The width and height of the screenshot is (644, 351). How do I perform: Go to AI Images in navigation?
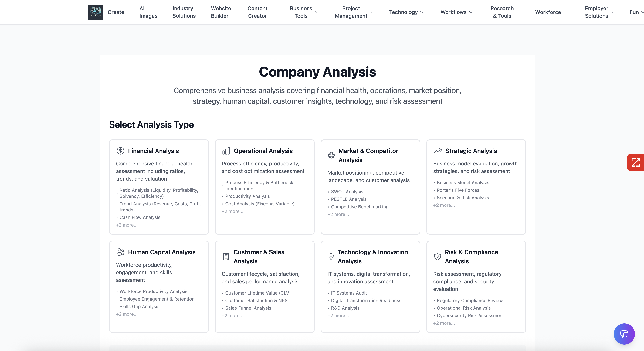[148, 12]
